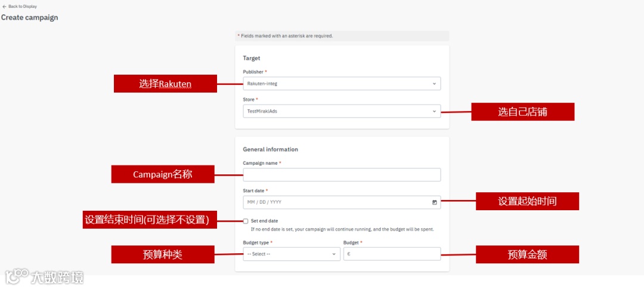Click the 'Start date' field label
The image size is (644, 289).
255,190
